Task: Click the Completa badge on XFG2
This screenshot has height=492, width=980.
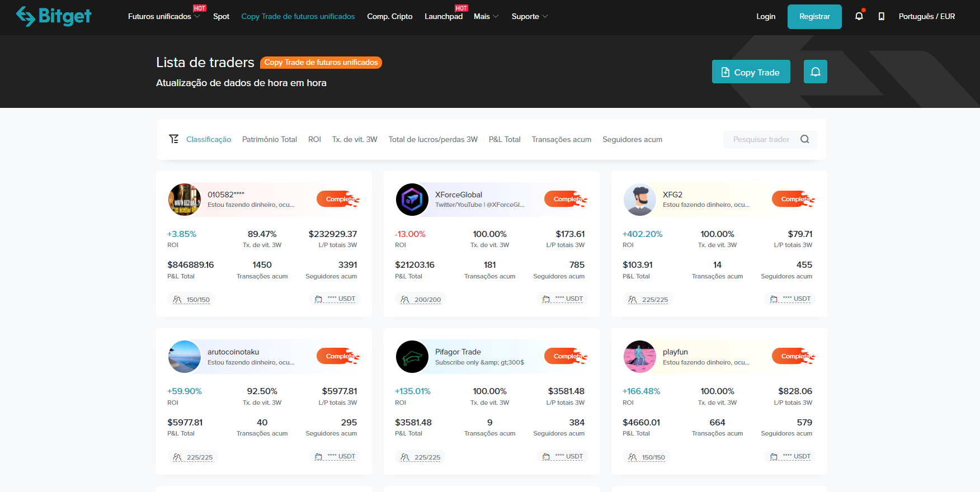Action: tap(794, 199)
